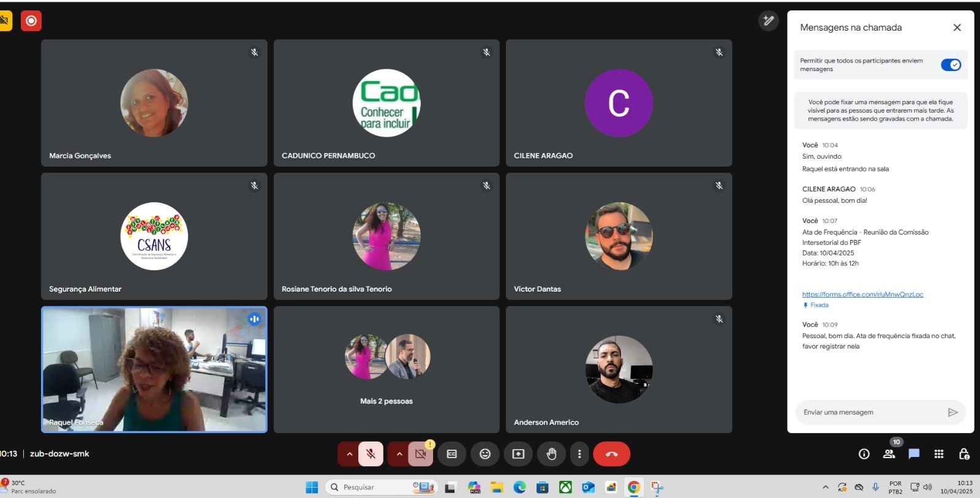Image resolution: width=980 pixels, height=498 pixels.
Task: Leave the call with the red button
Action: (611, 454)
